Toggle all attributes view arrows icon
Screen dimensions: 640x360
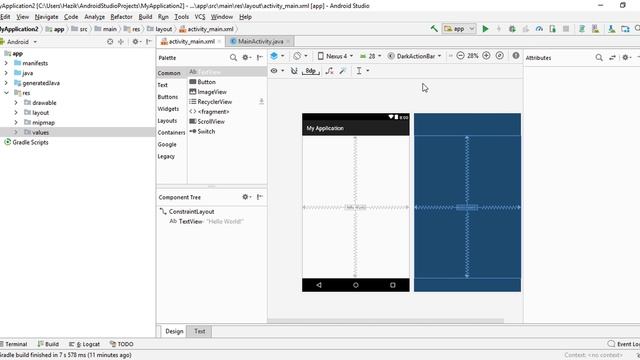tap(612, 58)
